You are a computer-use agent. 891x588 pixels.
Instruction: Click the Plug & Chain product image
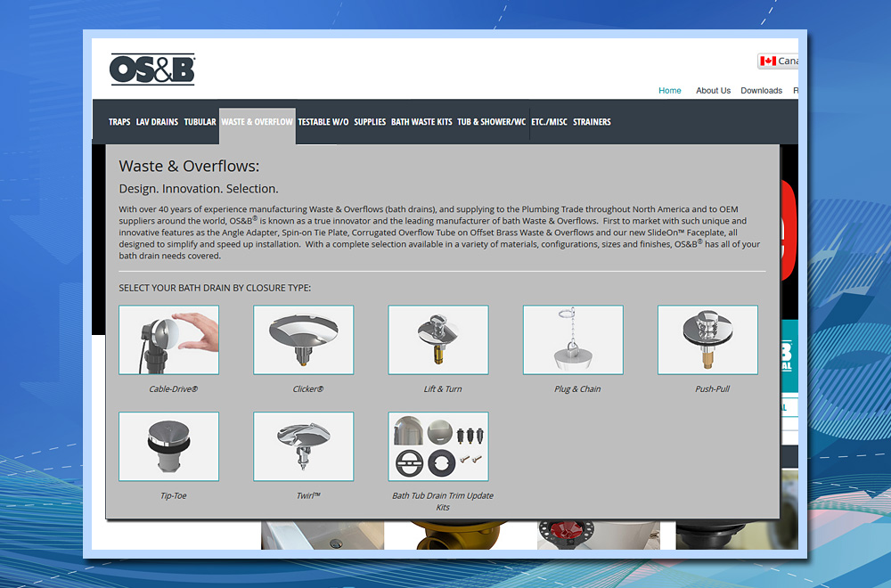pyautogui.click(x=573, y=339)
